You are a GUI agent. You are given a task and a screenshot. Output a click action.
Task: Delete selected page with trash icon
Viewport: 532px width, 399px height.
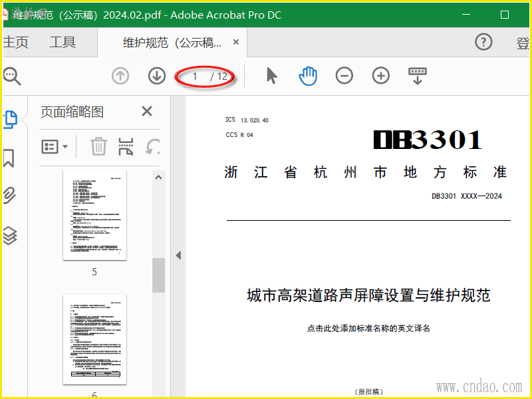98,146
